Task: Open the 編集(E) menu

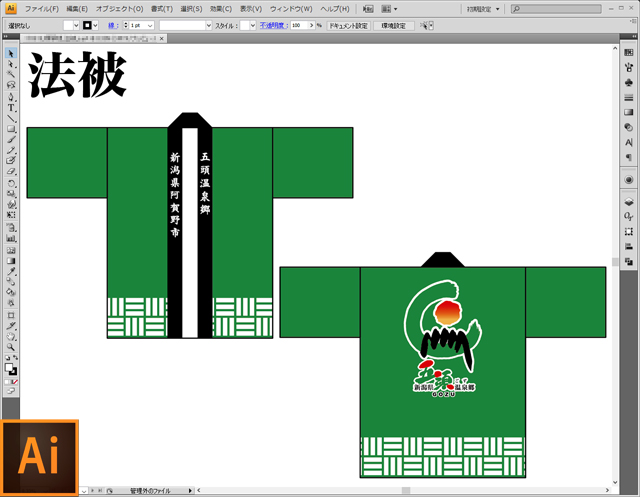Action: tap(77, 9)
